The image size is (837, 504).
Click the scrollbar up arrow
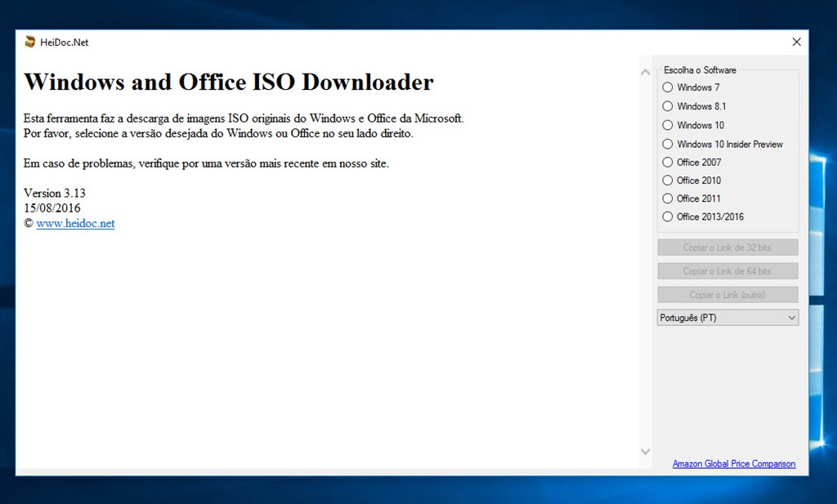point(645,72)
